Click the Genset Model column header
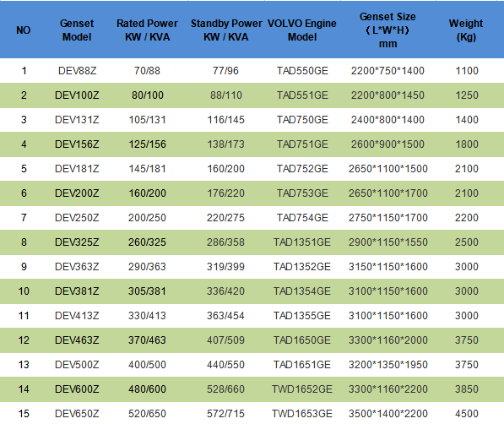 tap(77, 30)
